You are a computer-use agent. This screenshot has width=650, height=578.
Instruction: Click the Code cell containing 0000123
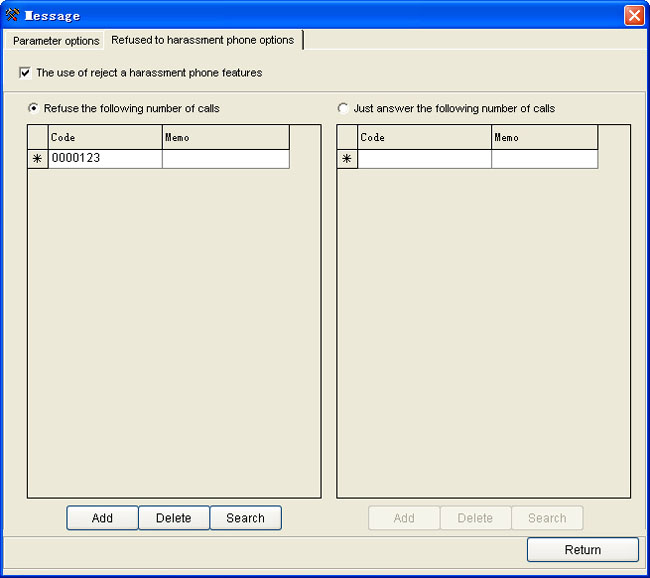pos(105,159)
